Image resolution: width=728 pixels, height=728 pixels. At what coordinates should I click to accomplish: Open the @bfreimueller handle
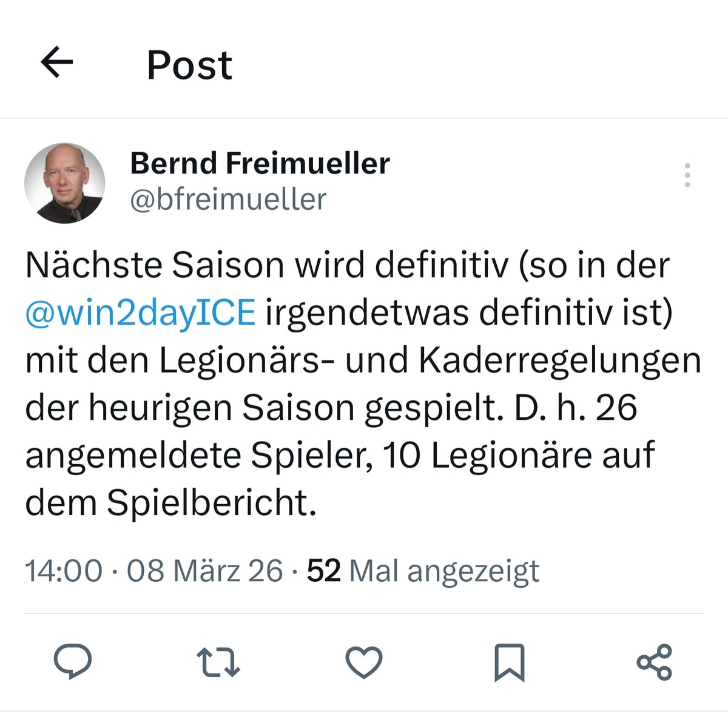228,200
